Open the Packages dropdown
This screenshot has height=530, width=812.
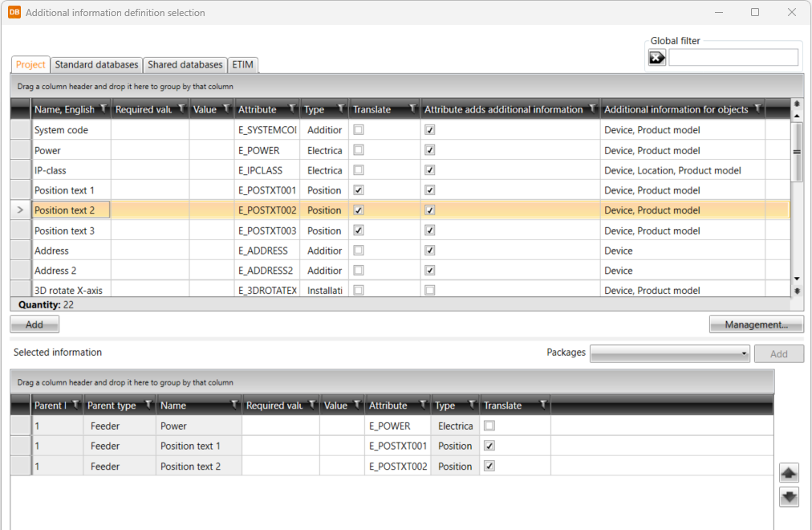point(669,354)
